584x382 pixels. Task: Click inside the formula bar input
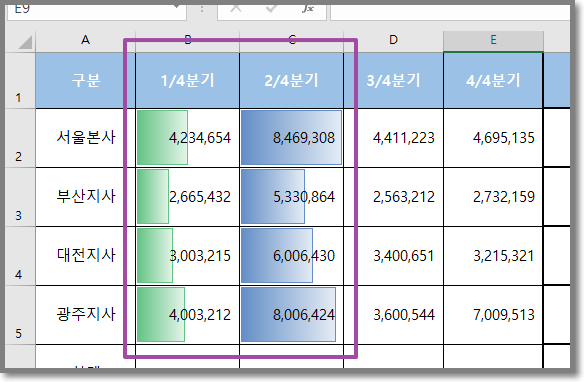tap(450, 12)
